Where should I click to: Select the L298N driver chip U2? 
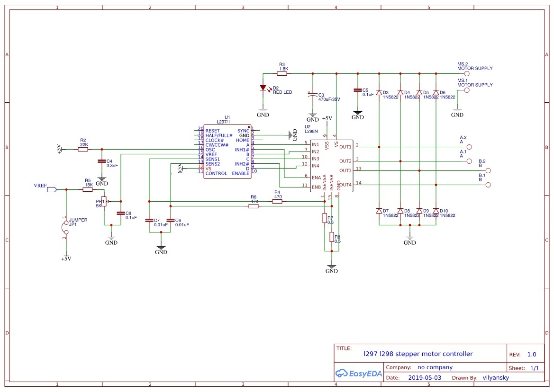coord(331,166)
